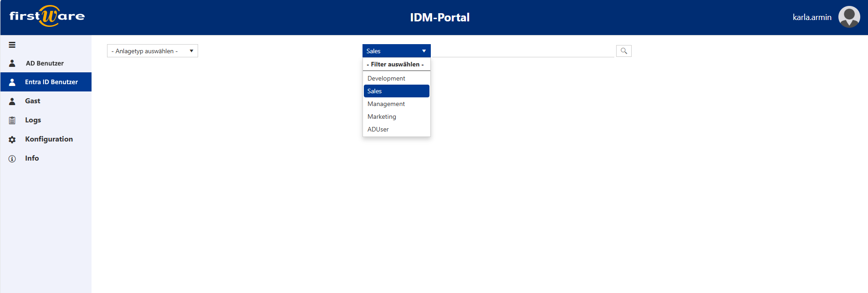The image size is (868, 293).
Task: Pick Marketing from the filter options
Action: coord(382,116)
